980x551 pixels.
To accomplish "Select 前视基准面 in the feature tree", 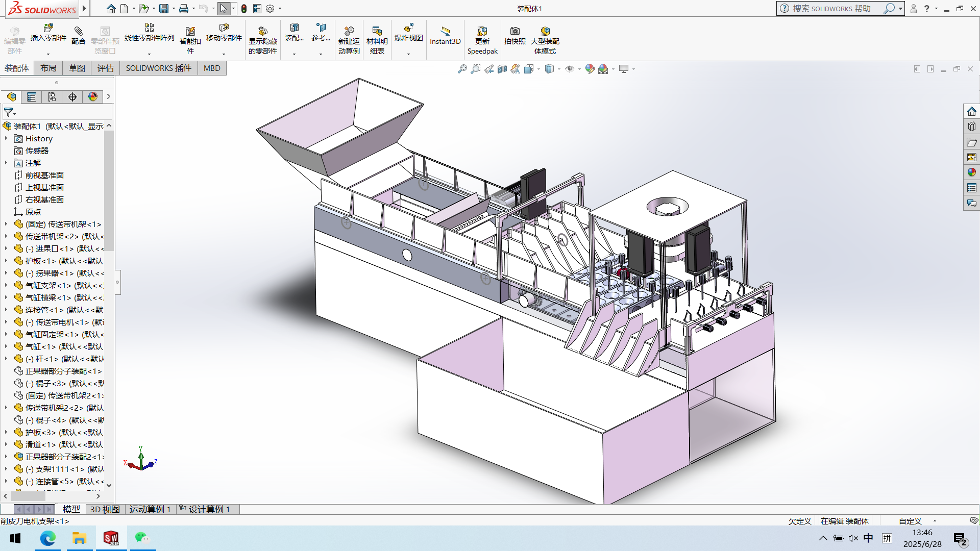I will 44,175.
